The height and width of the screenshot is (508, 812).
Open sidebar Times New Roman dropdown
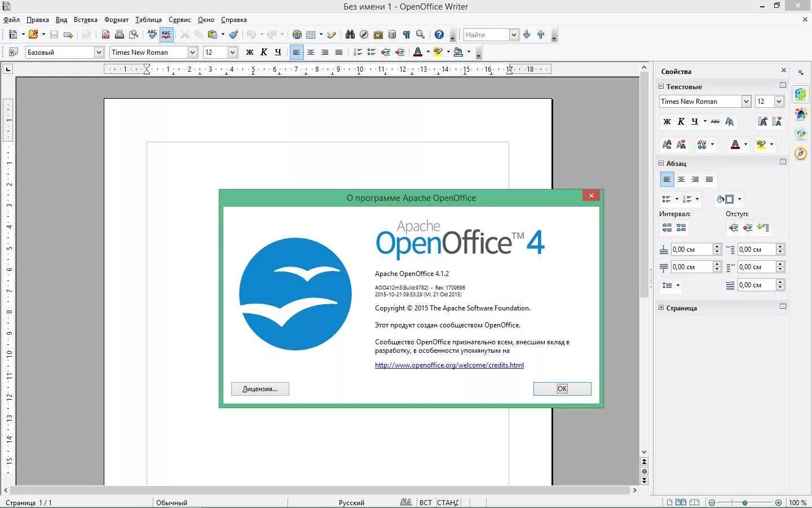[746, 101]
